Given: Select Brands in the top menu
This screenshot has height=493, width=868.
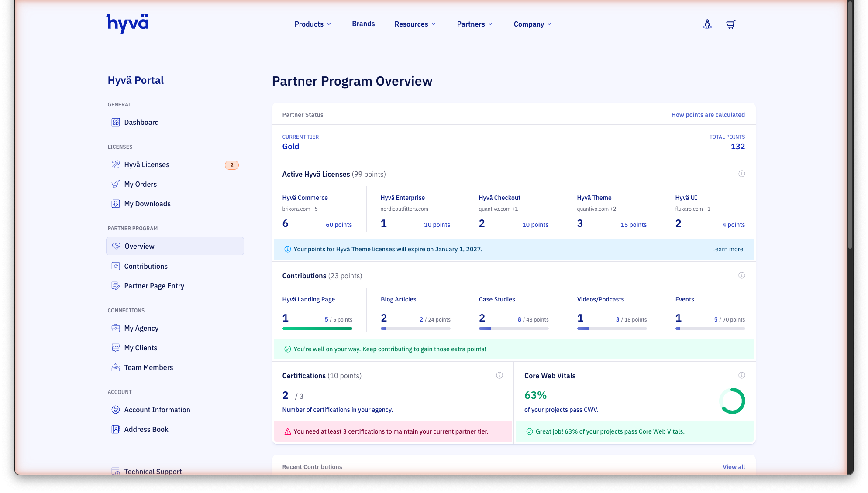Looking at the screenshot, I should tap(363, 24).
